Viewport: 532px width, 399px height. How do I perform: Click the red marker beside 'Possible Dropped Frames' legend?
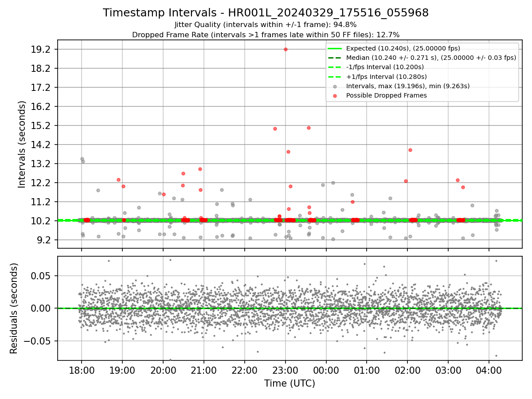335,96
